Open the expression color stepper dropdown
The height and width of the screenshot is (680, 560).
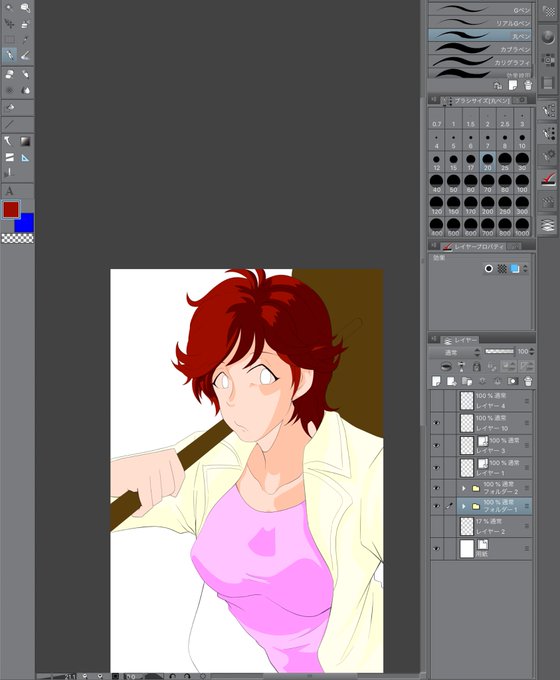coord(525,268)
